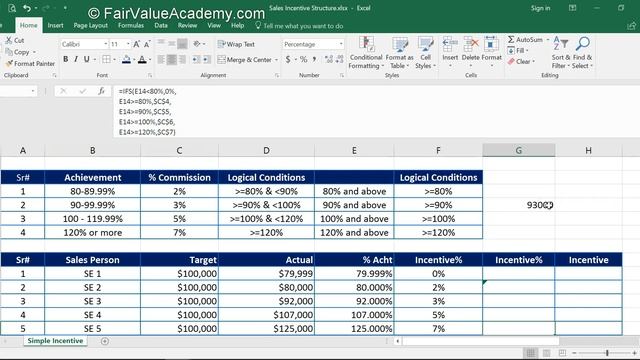The width and height of the screenshot is (640, 360).
Task: Toggle Underline formatting
Action: click(86, 60)
